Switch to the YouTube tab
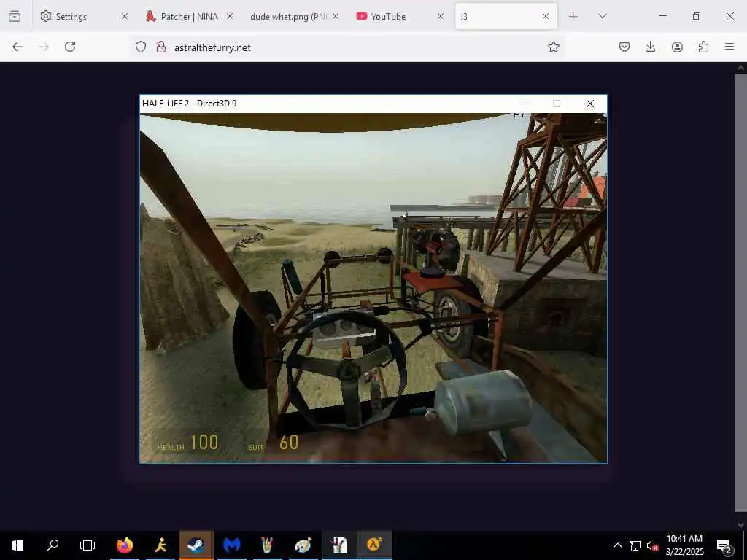This screenshot has height=560, width=747. click(x=400, y=16)
